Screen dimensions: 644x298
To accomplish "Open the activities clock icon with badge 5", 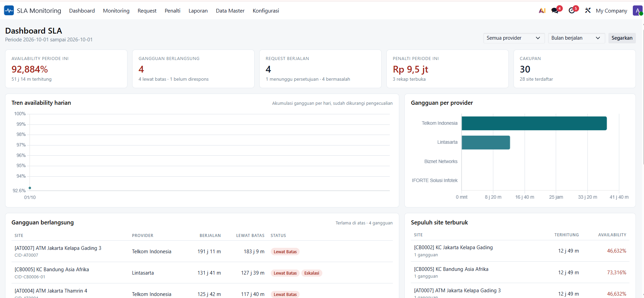I will tap(572, 11).
